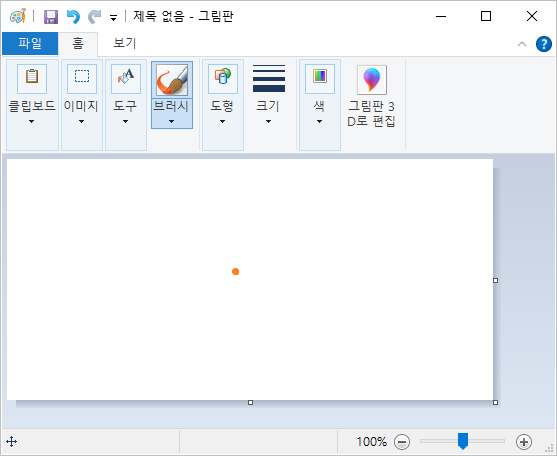This screenshot has height=456, width=557.
Task: Click the 크기 line thickness icon
Action: tap(269, 78)
